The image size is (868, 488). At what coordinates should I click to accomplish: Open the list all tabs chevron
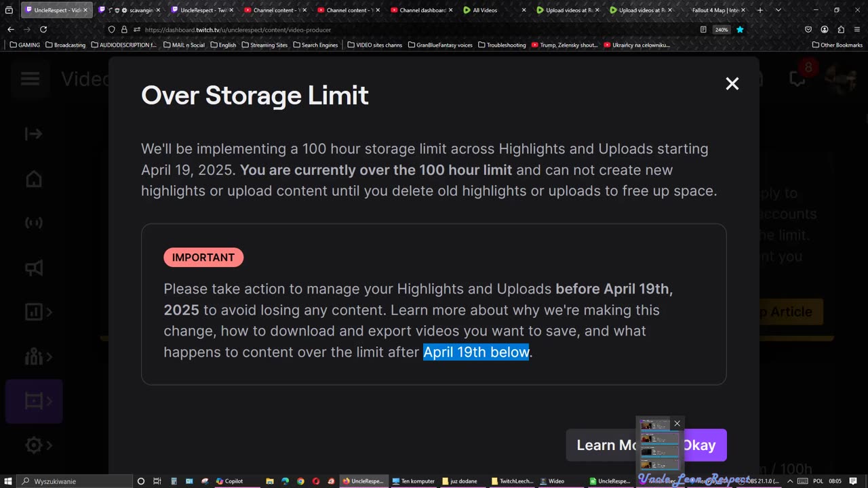778,10
